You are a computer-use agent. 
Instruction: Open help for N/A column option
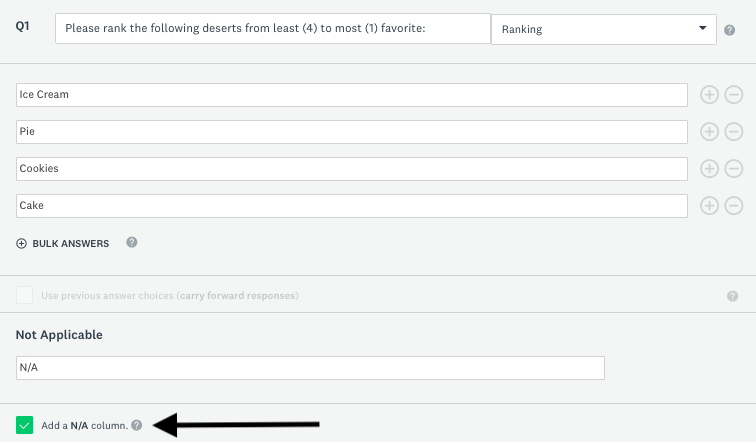tap(137, 425)
